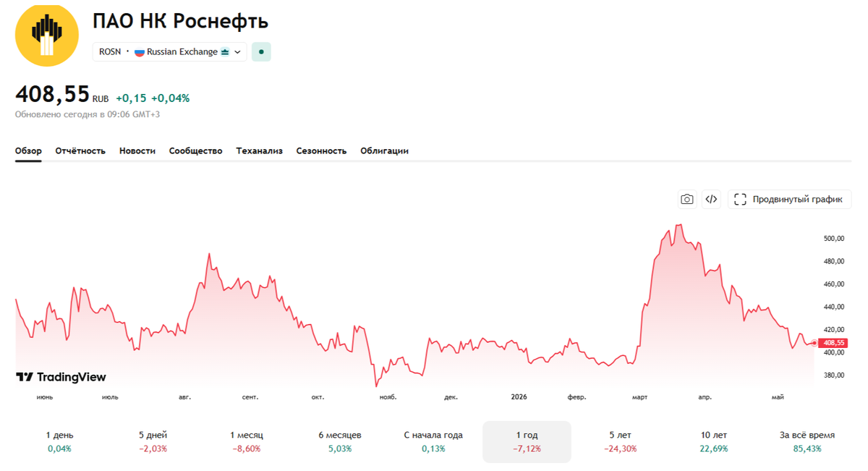
Task: Select the '1 год' period
Action: click(x=527, y=441)
